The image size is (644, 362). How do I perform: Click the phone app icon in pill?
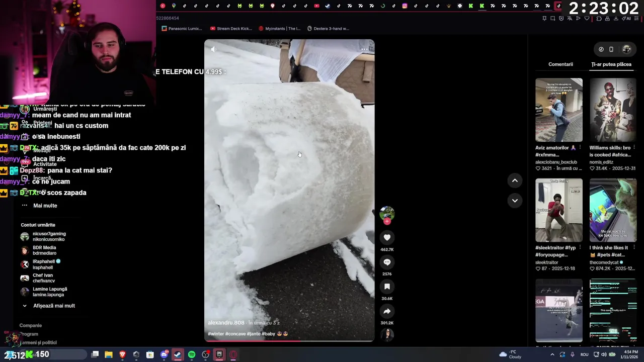tap(611, 49)
